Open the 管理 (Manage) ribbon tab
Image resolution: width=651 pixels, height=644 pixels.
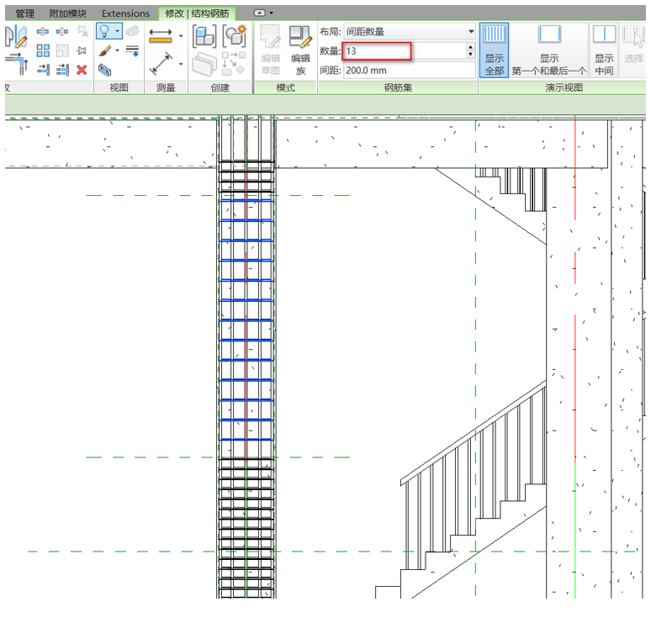click(24, 13)
